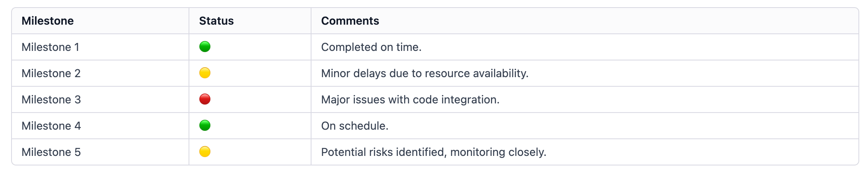Click the Milestone 1 cell
This screenshot has height=175, width=868.
click(100, 47)
